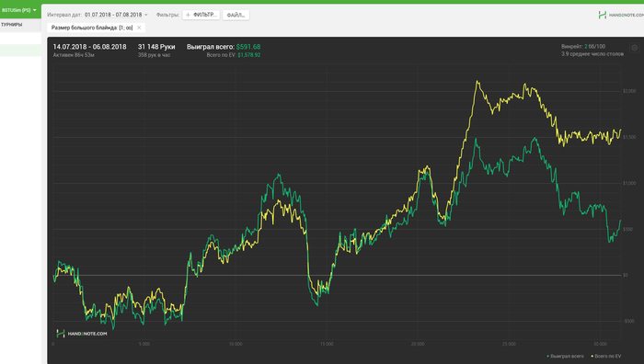Click the 358 рук в час label
Screen dimensions: 644x364
(x=154, y=55)
